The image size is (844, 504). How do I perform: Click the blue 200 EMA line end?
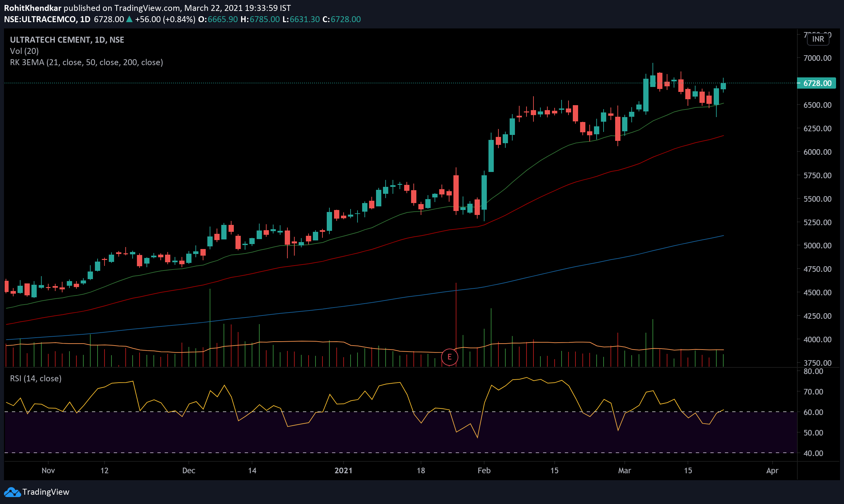click(x=723, y=236)
